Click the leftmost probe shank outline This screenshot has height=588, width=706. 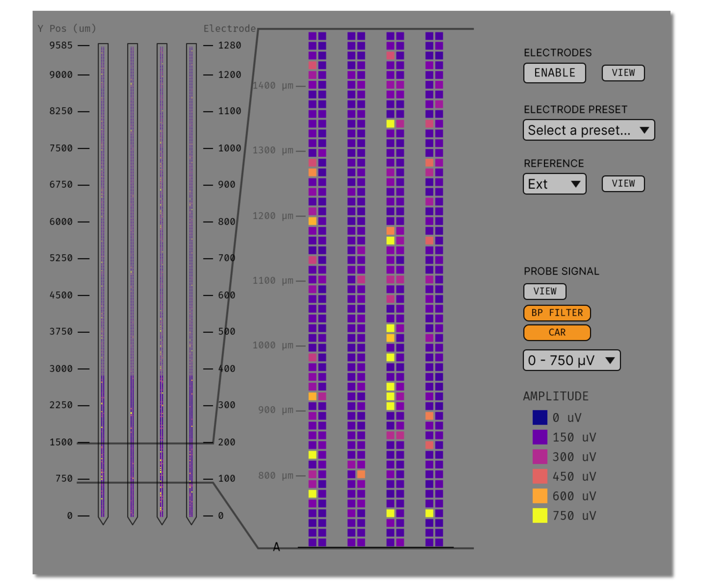pos(103,269)
